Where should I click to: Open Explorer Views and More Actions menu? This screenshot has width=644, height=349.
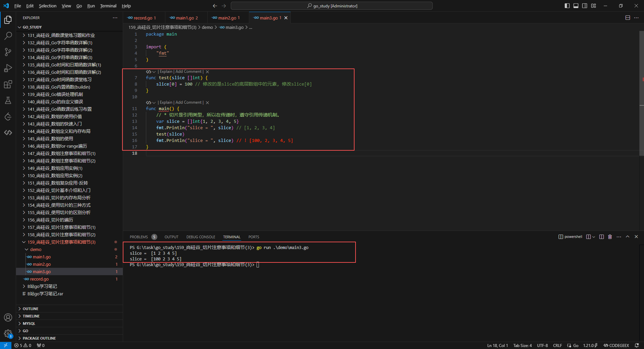115,18
